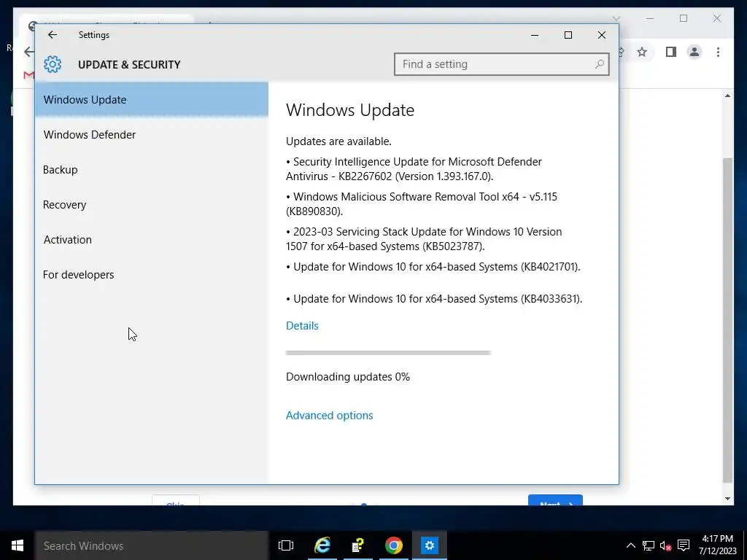Open Chrome three-dot menu
This screenshot has width=747, height=560.
coord(718,52)
